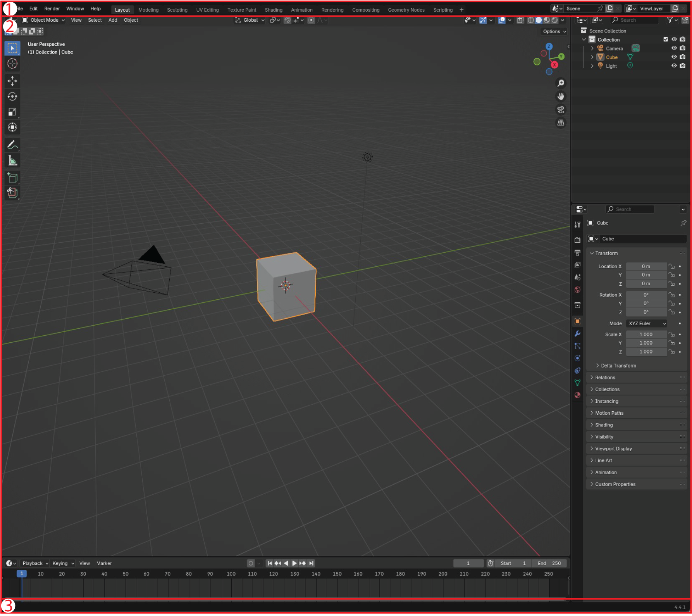Open the Render properties tab
Image resolution: width=692 pixels, height=616 pixels.
click(x=577, y=240)
